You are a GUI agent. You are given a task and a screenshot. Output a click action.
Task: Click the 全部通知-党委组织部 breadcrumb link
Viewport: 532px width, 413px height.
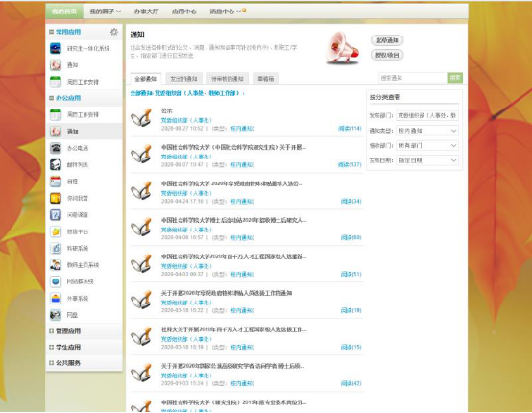point(185,93)
